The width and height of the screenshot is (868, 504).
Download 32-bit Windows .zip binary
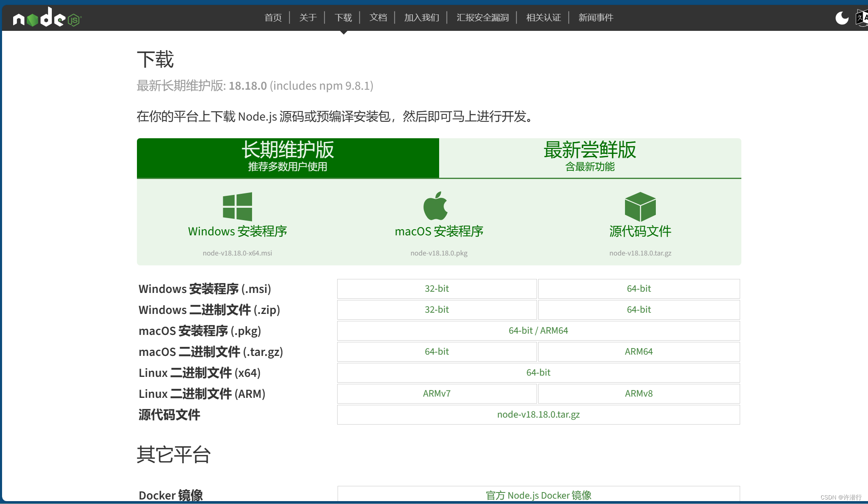pyautogui.click(x=437, y=310)
